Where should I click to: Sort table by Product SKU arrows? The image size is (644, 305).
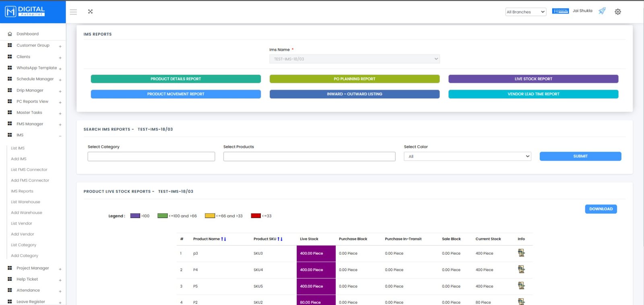coord(280,239)
